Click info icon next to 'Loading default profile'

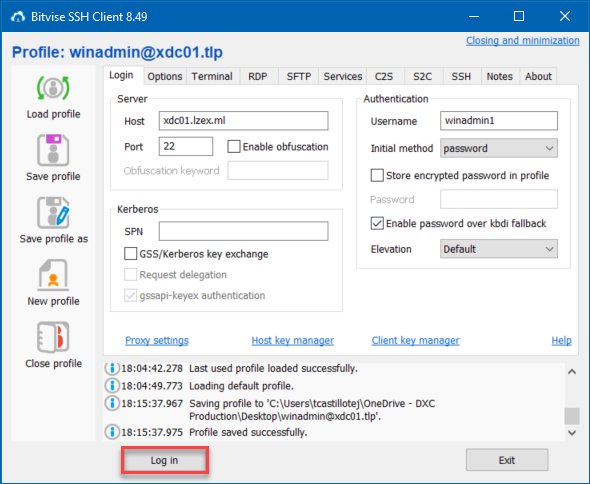112,385
